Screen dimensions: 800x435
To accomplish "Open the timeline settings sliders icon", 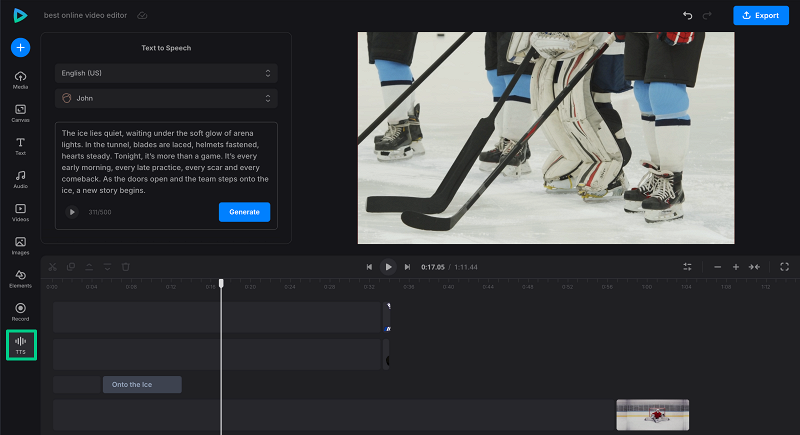I will pyautogui.click(x=687, y=267).
